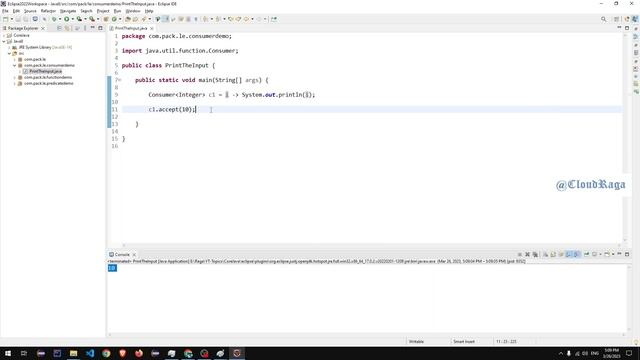Click the Coverage run toolbar icon
This screenshot has height=360, width=640.
tap(79, 19)
